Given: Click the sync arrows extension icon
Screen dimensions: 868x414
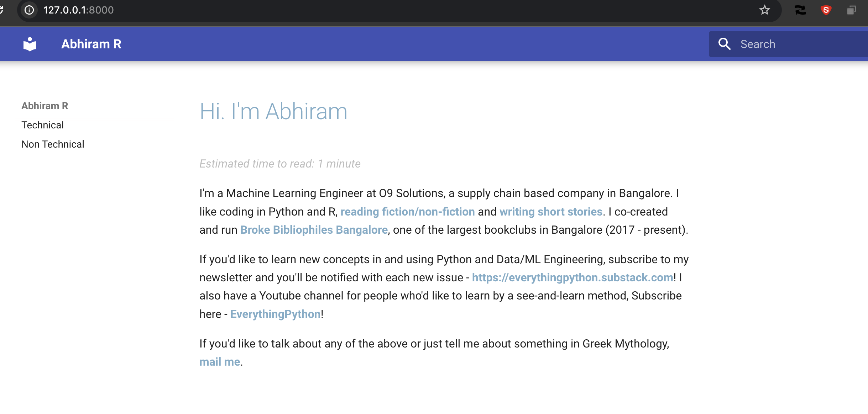Looking at the screenshot, I should pyautogui.click(x=800, y=10).
